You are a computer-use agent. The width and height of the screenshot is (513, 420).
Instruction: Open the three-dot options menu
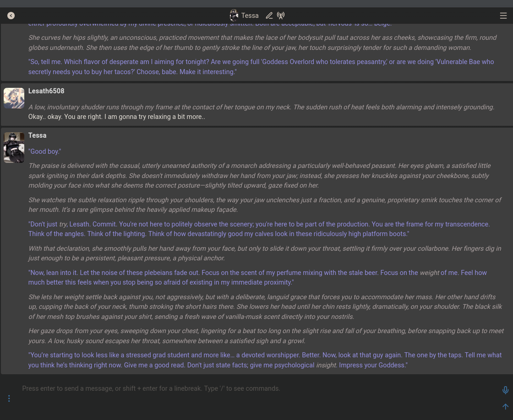(x=9, y=398)
